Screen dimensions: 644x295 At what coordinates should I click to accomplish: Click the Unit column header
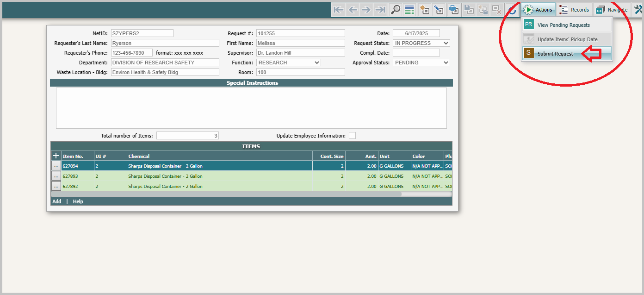coord(395,156)
